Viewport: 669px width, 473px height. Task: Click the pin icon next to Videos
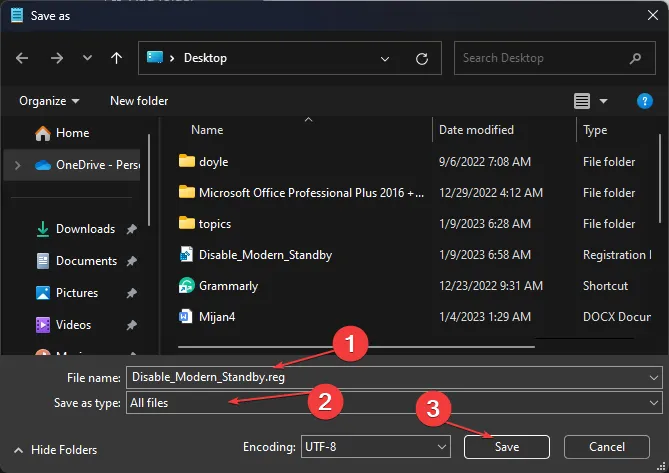131,325
